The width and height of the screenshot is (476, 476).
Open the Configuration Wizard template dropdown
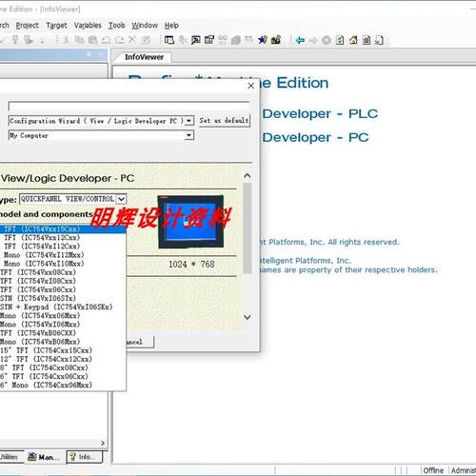[x=189, y=121]
